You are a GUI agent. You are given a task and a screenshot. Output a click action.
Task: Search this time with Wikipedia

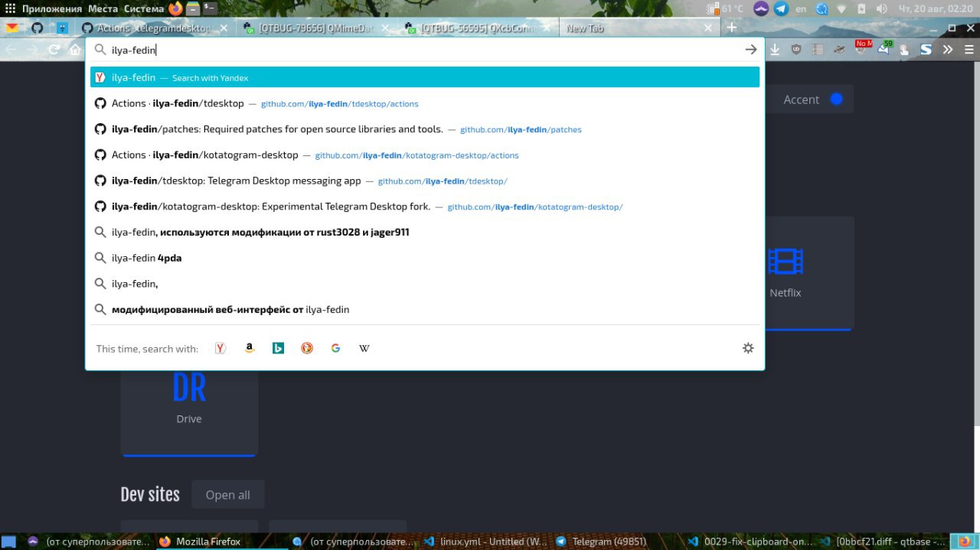click(x=364, y=348)
